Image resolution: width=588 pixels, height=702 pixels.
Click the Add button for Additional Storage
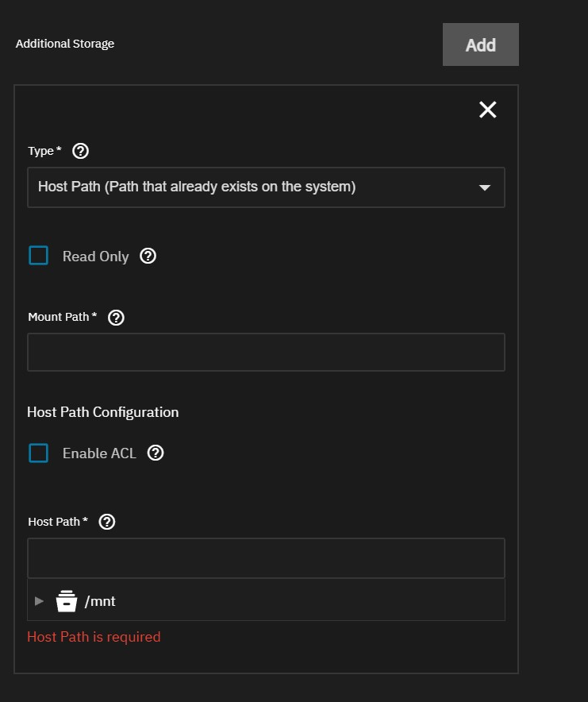click(x=480, y=44)
